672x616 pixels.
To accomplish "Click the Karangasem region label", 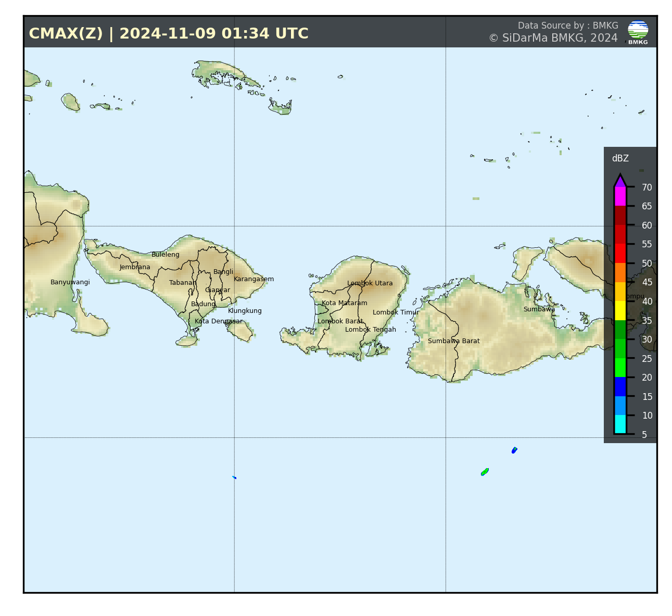I will click(x=253, y=279).
